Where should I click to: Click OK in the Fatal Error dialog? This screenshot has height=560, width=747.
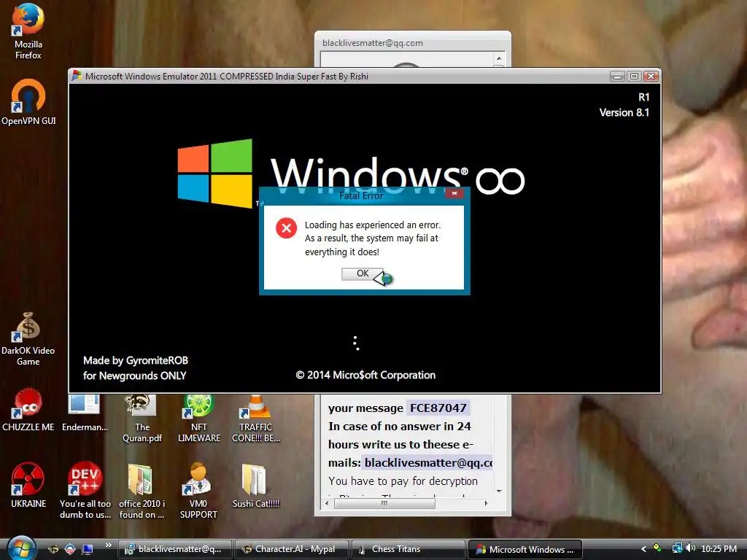pyautogui.click(x=363, y=274)
